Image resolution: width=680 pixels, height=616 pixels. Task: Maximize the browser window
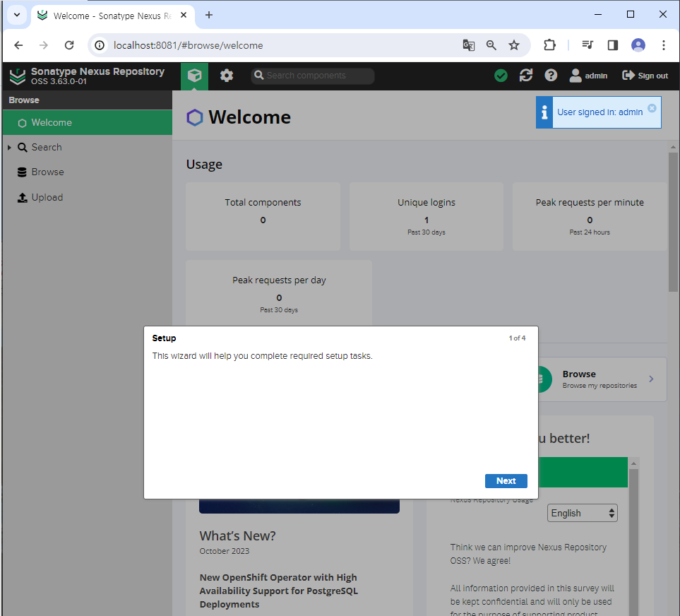coord(631,15)
